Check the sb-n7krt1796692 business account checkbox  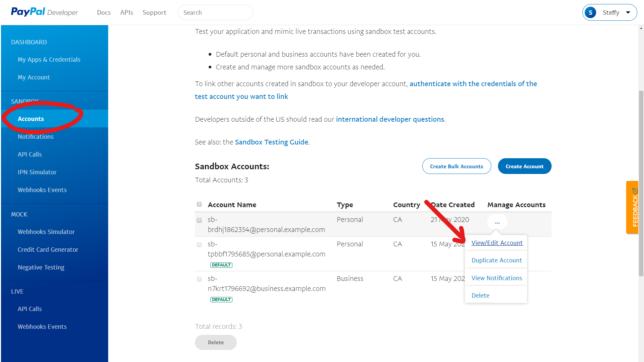coord(199,279)
